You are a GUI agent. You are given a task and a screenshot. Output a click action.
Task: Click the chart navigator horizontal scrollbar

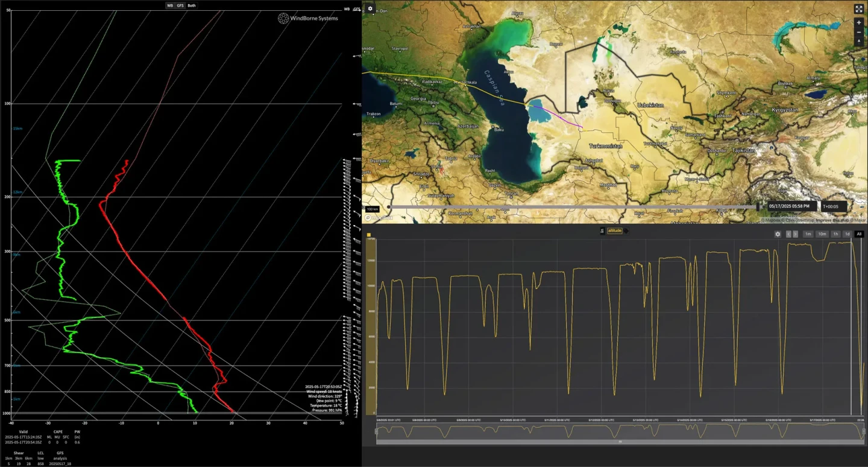620,442
